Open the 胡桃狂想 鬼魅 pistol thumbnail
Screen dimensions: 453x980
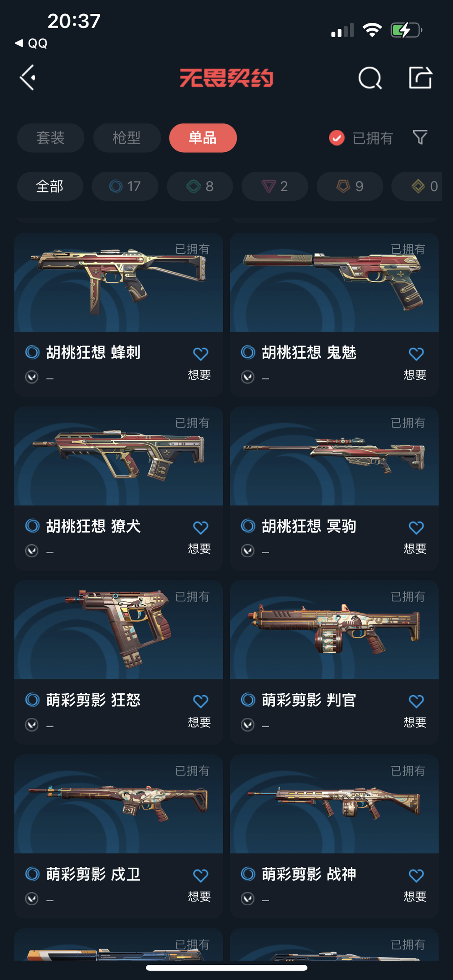(334, 282)
